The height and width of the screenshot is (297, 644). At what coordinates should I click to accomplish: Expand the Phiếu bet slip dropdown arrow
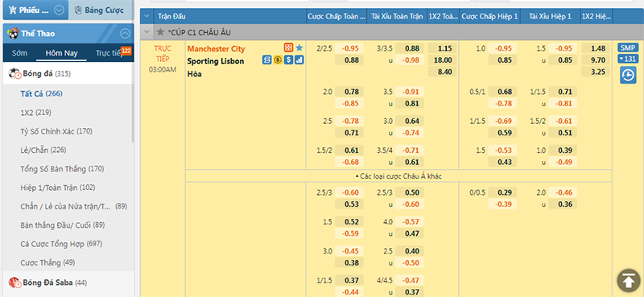[59, 10]
